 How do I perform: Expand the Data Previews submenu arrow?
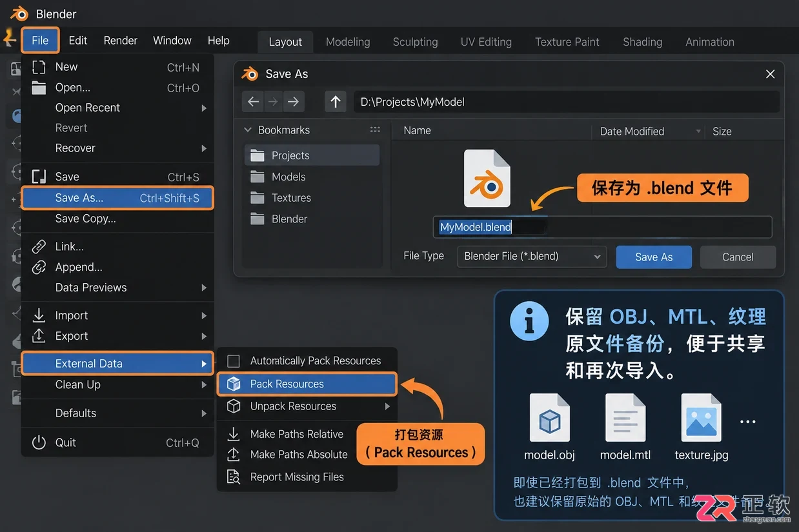tap(204, 288)
